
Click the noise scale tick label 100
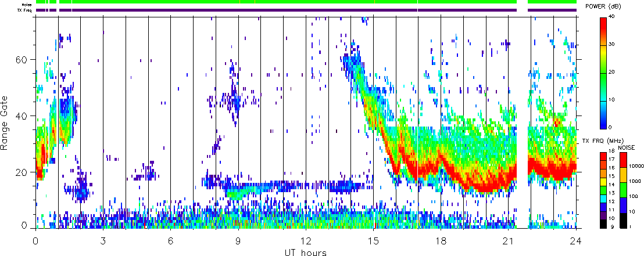[x=632, y=196]
